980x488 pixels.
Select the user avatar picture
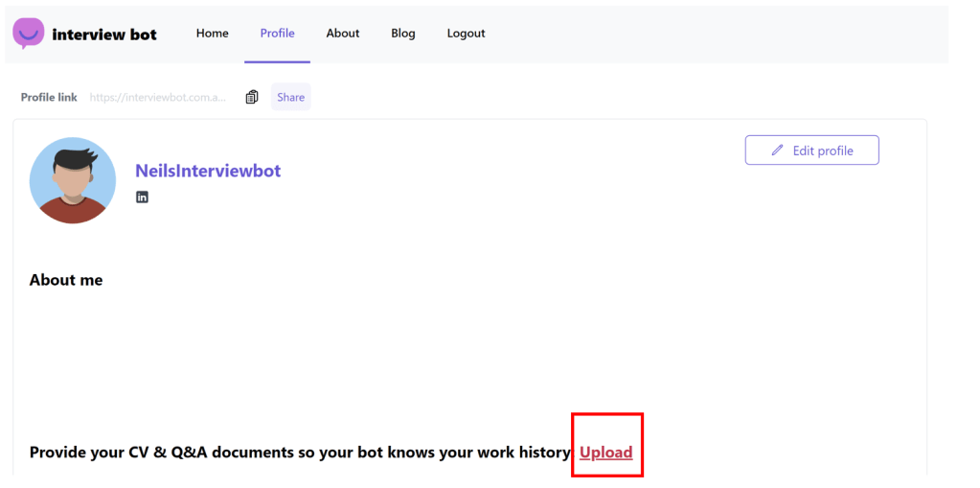click(x=73, y=180)
